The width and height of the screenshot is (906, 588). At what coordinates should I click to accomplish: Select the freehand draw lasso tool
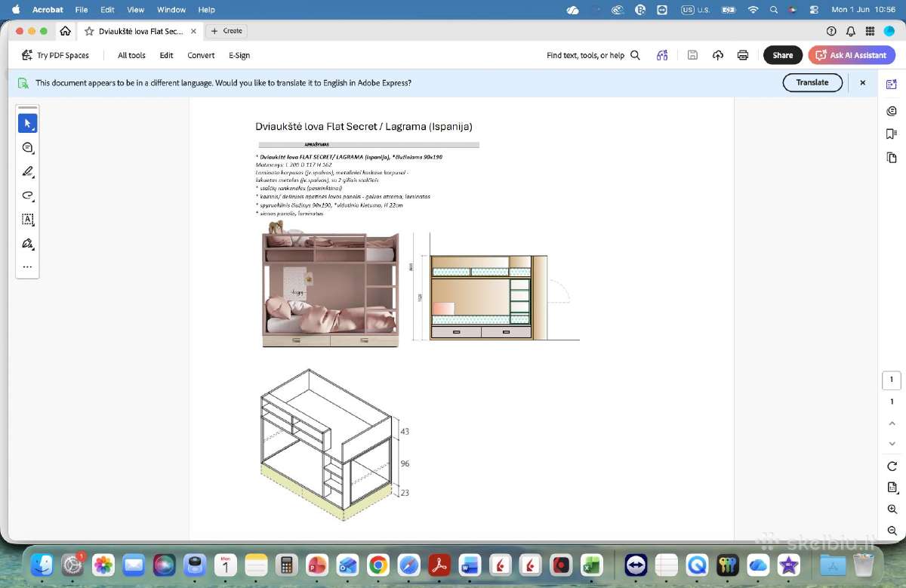tap(28, 195)
